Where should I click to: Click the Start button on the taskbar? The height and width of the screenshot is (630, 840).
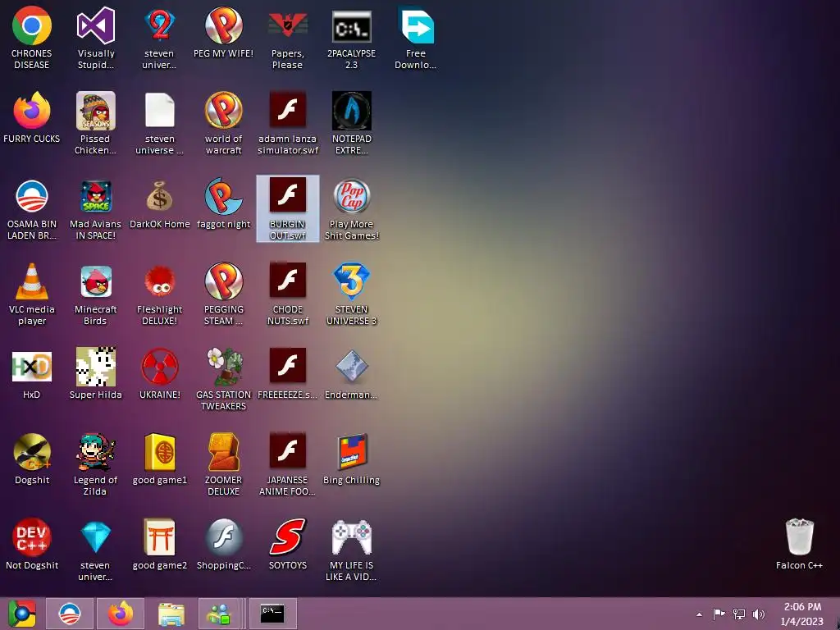[x=21, y=614]
